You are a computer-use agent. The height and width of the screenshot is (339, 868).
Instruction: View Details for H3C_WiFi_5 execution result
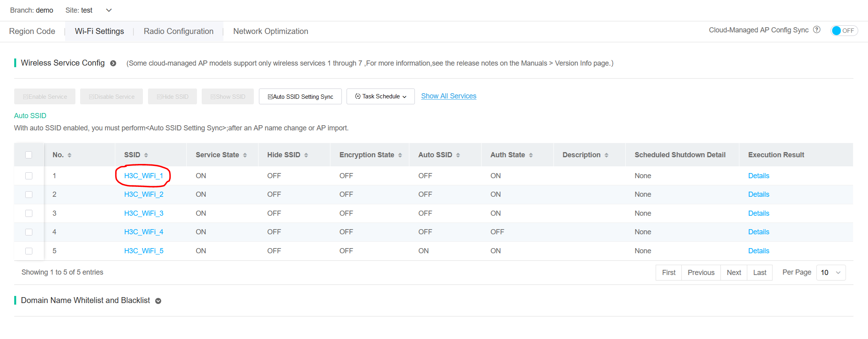pyautogui.click(x=759, y=251)
